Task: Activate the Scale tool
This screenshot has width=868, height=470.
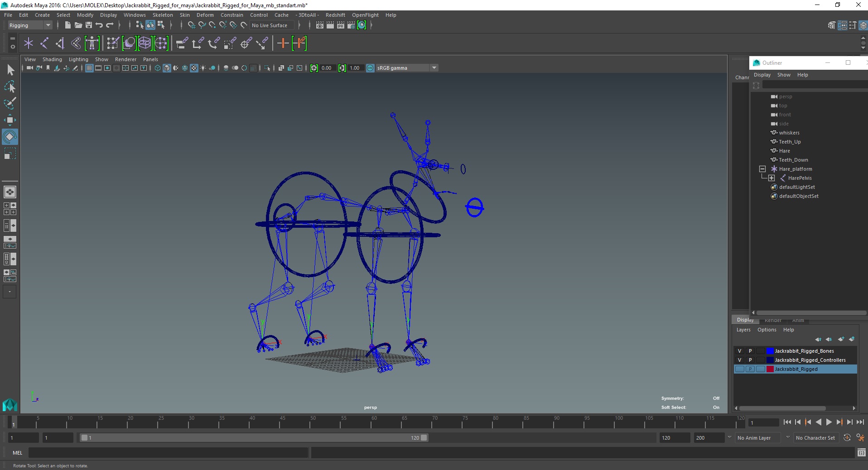Action: pyautogui.click(x=10, y=153)
